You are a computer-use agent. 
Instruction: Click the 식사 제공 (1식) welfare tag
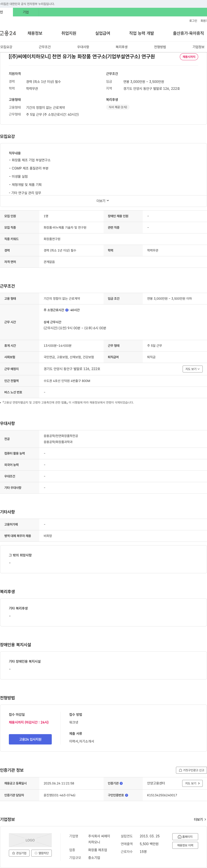(x=118, y=107)
